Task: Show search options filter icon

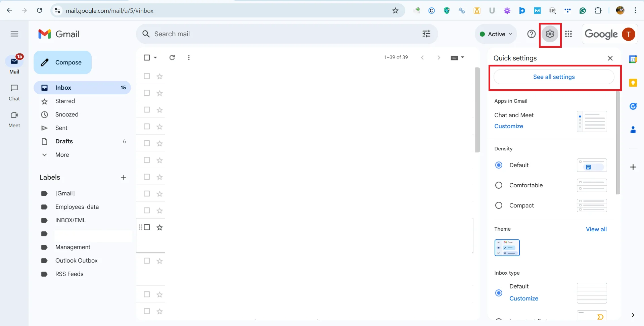Action: point(426,34)
